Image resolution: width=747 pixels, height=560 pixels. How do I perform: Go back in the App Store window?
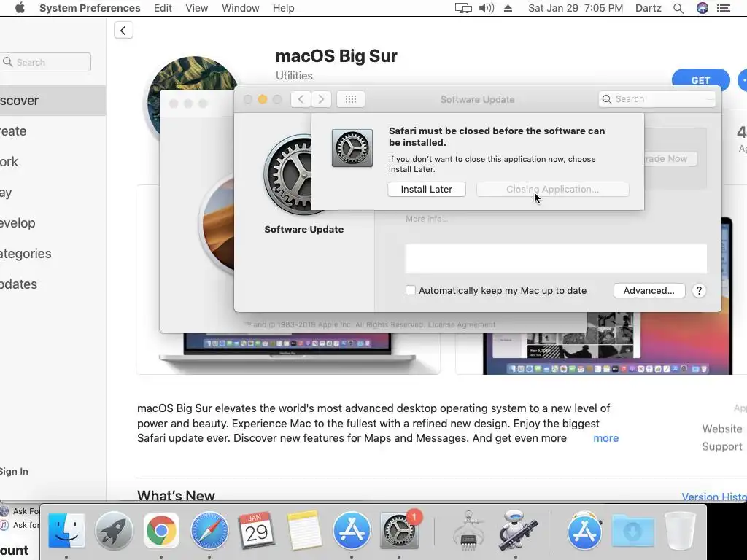point(123,31)
